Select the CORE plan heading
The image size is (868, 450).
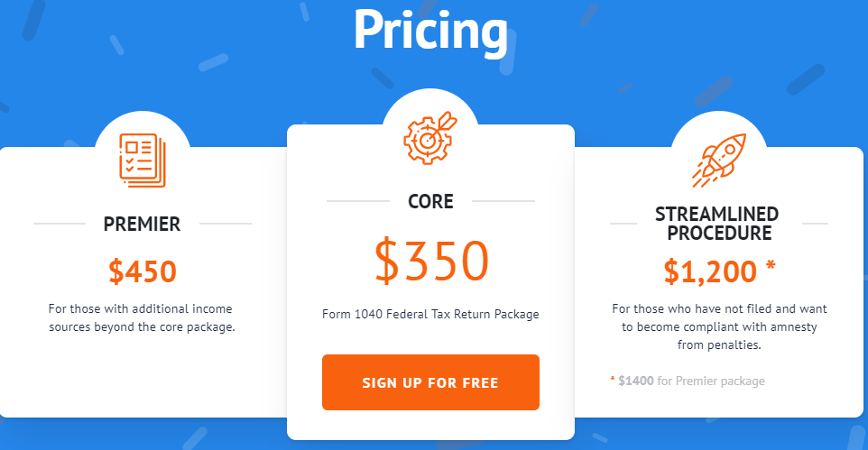click(x=430, y=201)
